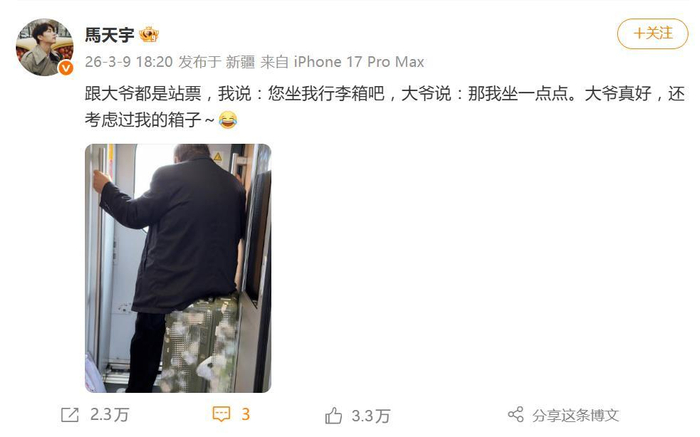The image size is (700, 437).
Task: Click the orange V verified badge
Action: click(66, 67)
